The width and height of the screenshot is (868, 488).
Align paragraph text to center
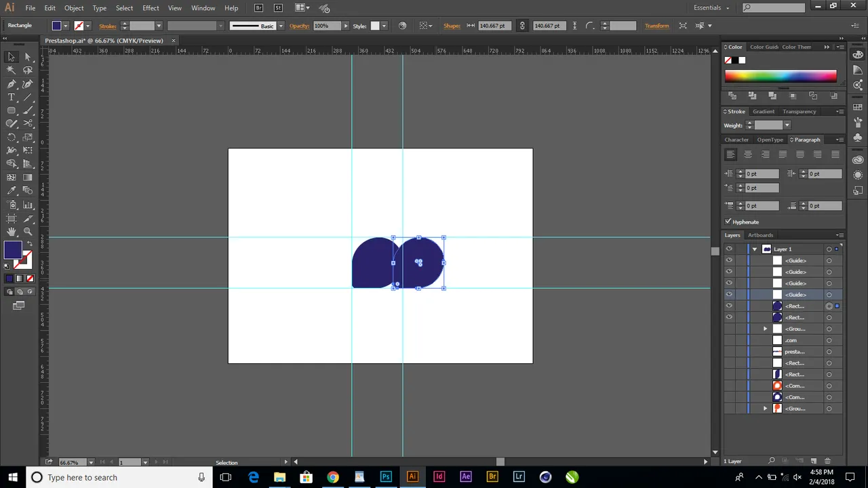748,155
